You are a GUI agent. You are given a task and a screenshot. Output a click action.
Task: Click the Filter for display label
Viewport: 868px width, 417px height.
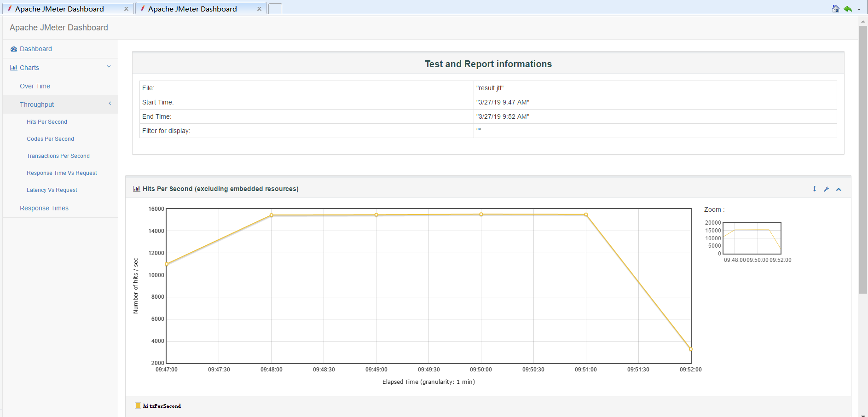coord(166,131)
